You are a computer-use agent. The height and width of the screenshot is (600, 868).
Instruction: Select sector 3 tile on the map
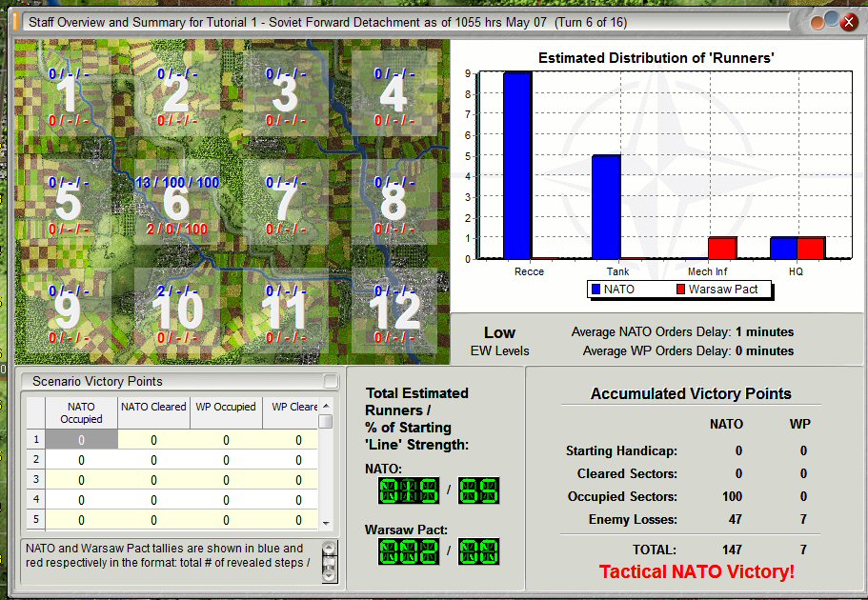point(286,94)
